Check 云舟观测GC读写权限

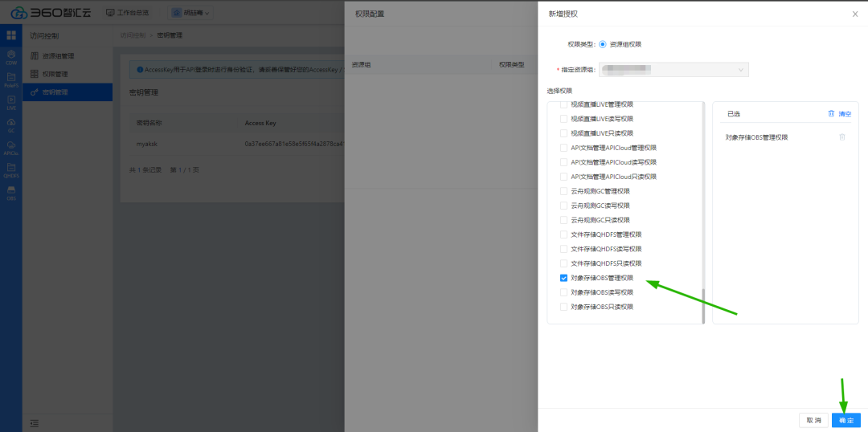(563, 206)
